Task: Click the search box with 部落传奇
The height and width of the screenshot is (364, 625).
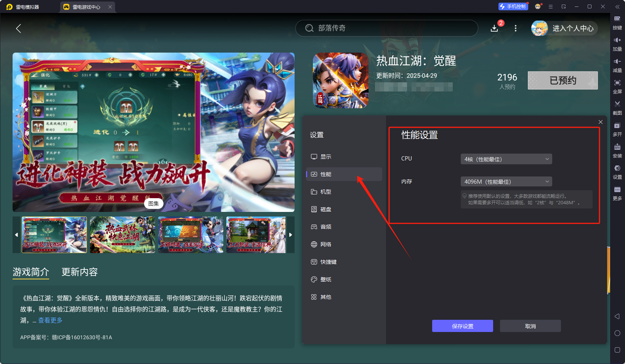Action: [x=387, y=28]
